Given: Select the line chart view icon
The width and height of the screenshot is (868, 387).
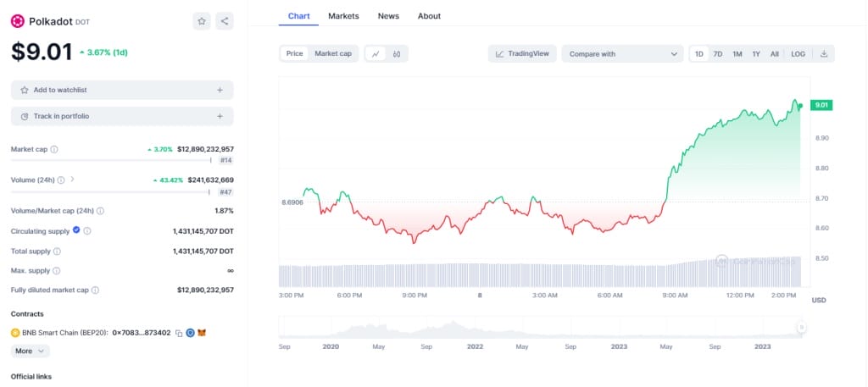Looking at the screenshot, I should click(376, 54).
